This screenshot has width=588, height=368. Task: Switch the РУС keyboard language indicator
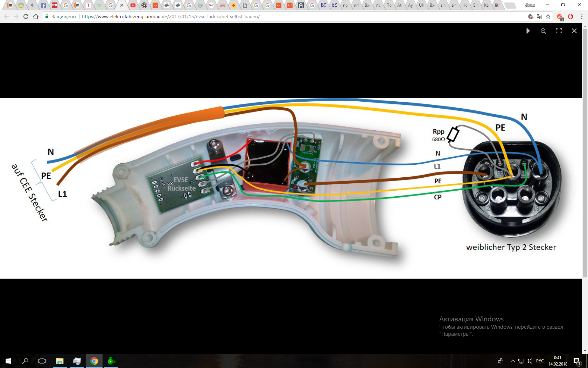click(x=540, y=361)
